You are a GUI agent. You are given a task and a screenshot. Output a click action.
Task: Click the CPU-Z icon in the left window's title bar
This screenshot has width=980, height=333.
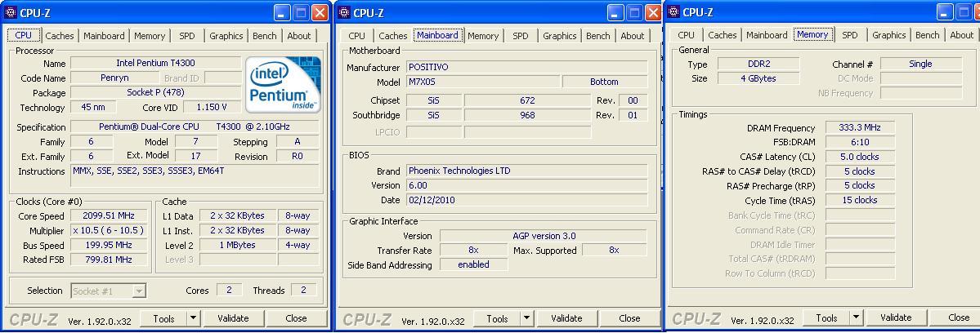(11, 12)
